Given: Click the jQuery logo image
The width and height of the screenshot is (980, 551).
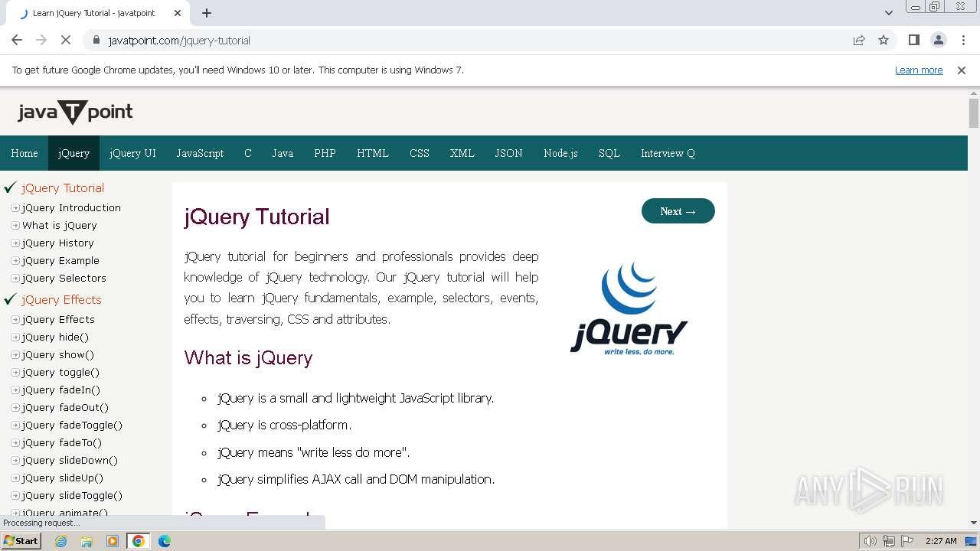Looking at the screenshot, I should point(629,308).
